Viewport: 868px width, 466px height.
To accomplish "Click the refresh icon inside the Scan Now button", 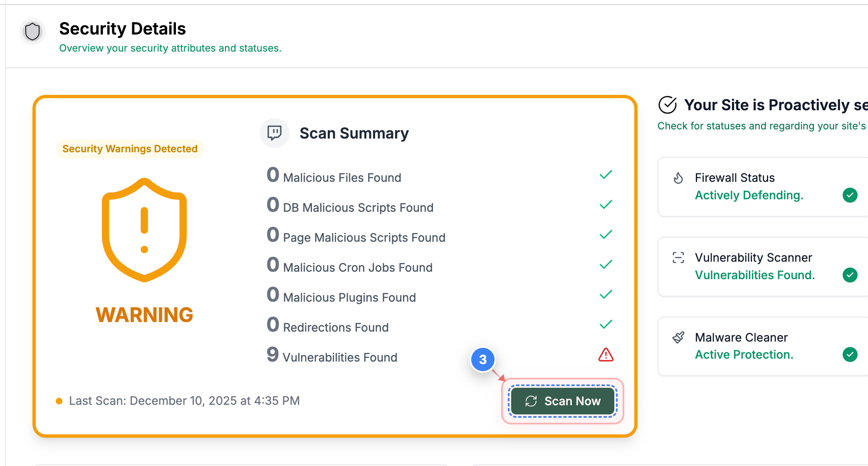I will coord(531,402).
